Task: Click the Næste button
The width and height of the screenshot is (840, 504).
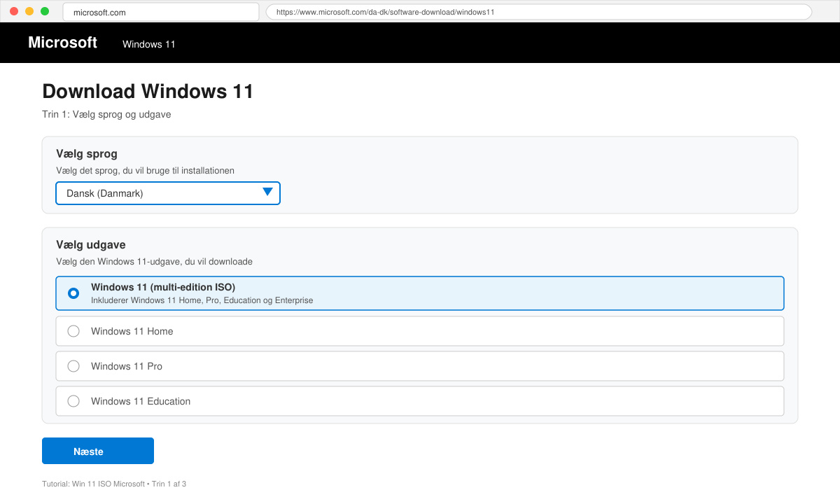Action: (98, 451)
